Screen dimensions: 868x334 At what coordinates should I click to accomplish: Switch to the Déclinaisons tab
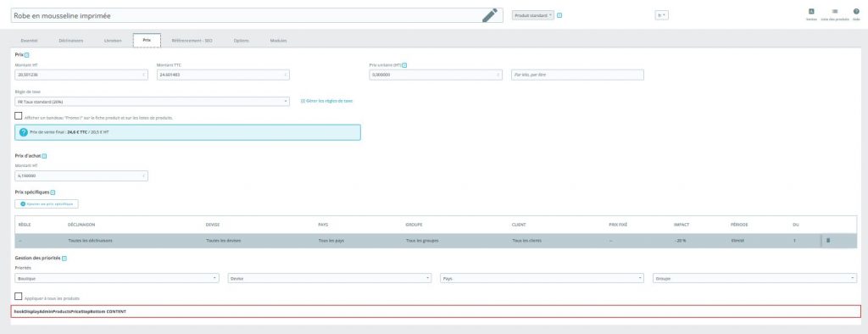71,41
